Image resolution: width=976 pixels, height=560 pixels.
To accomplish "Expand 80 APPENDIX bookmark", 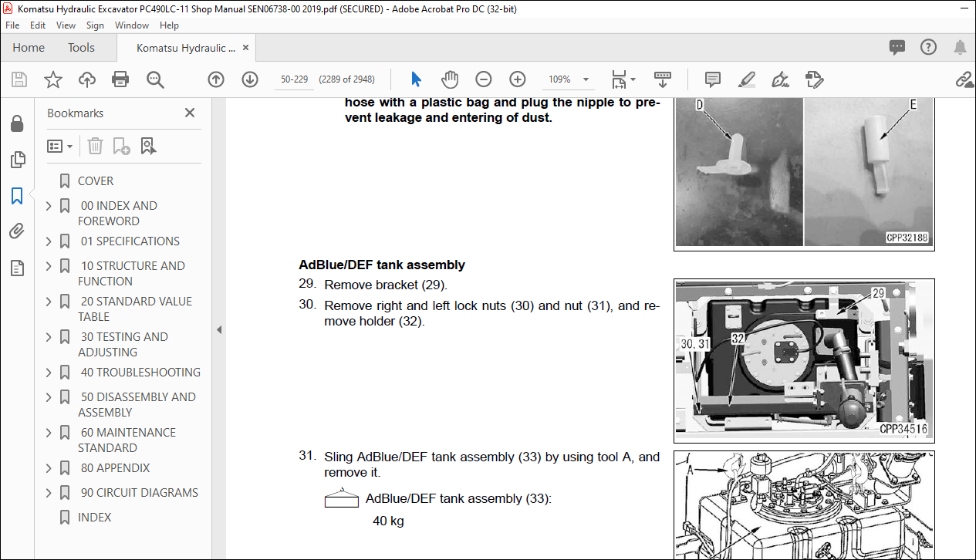I will [49, 468].
